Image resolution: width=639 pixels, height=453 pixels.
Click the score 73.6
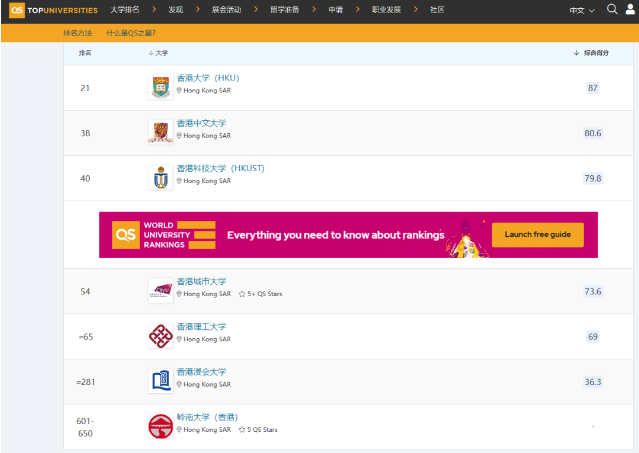pos(593,292)
